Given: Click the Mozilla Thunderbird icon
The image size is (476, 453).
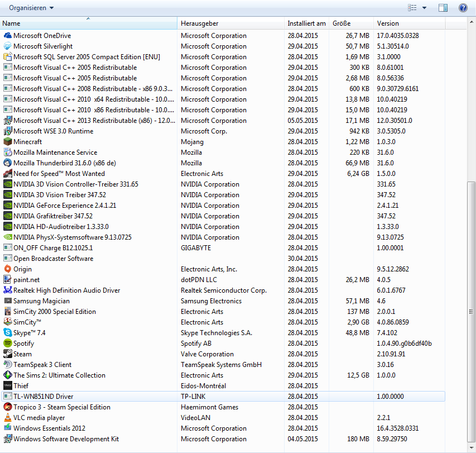Looking at the screenshot, I should 8,163.
